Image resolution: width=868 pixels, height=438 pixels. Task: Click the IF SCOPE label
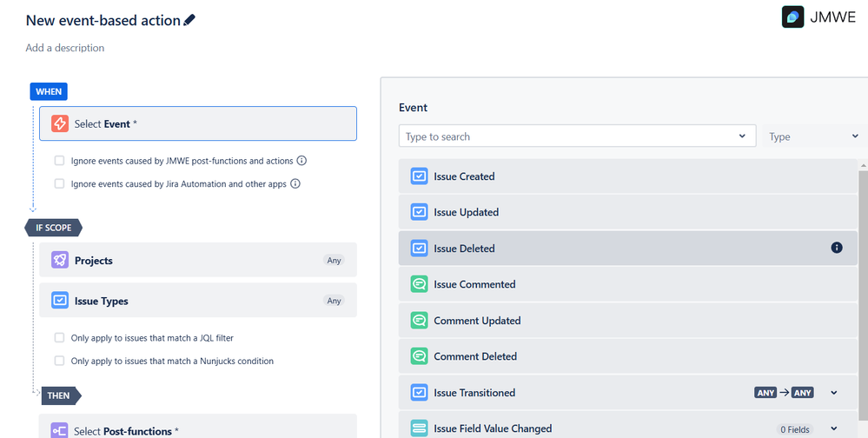point(53,228)
